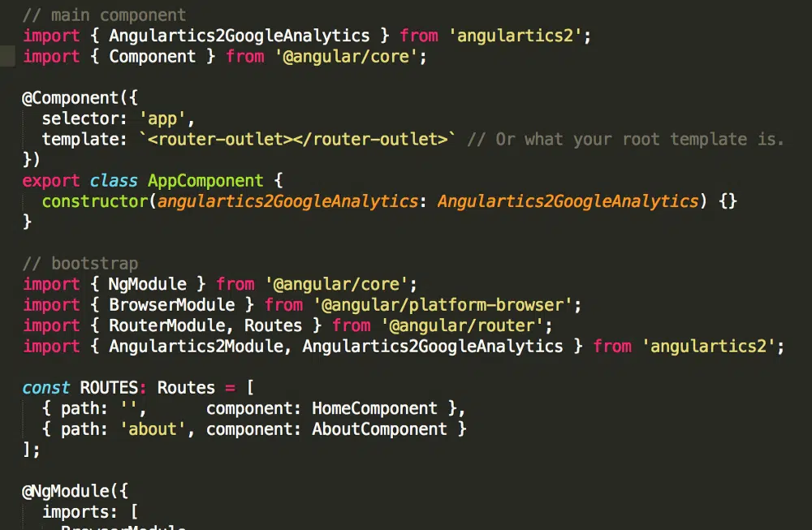Click AboutComponent in the routes array

click(379, 429)
